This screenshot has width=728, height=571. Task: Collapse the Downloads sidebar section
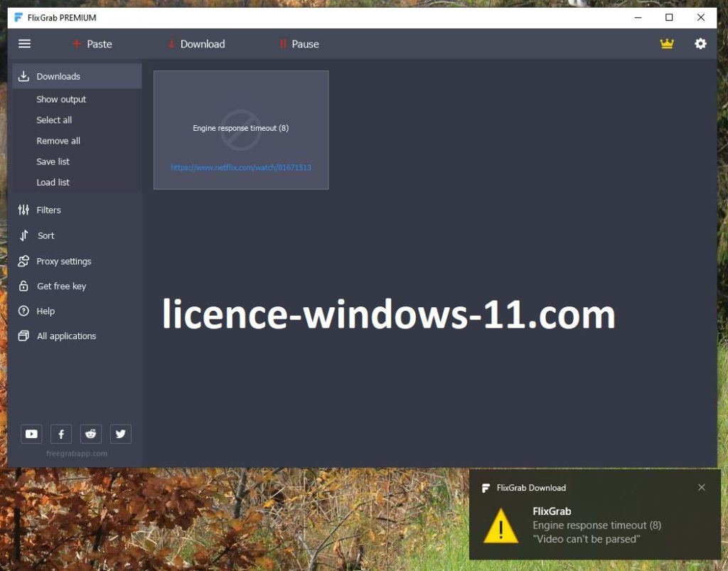pyautogui.click(x=58, y=76)
